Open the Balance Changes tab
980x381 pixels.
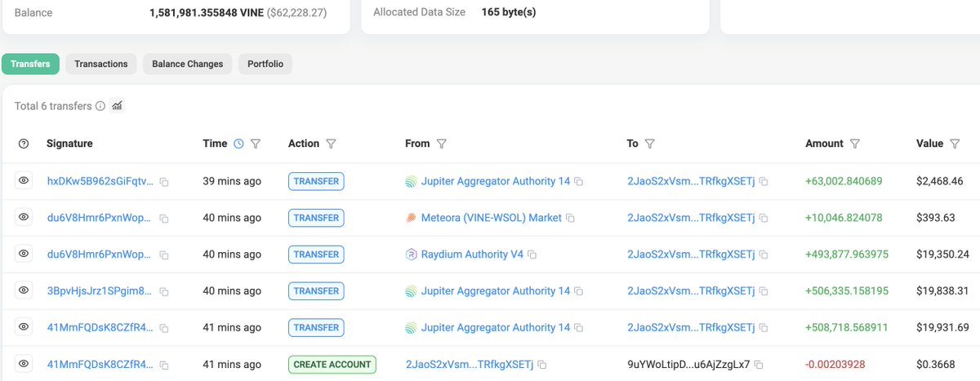[x=188, y=64]
